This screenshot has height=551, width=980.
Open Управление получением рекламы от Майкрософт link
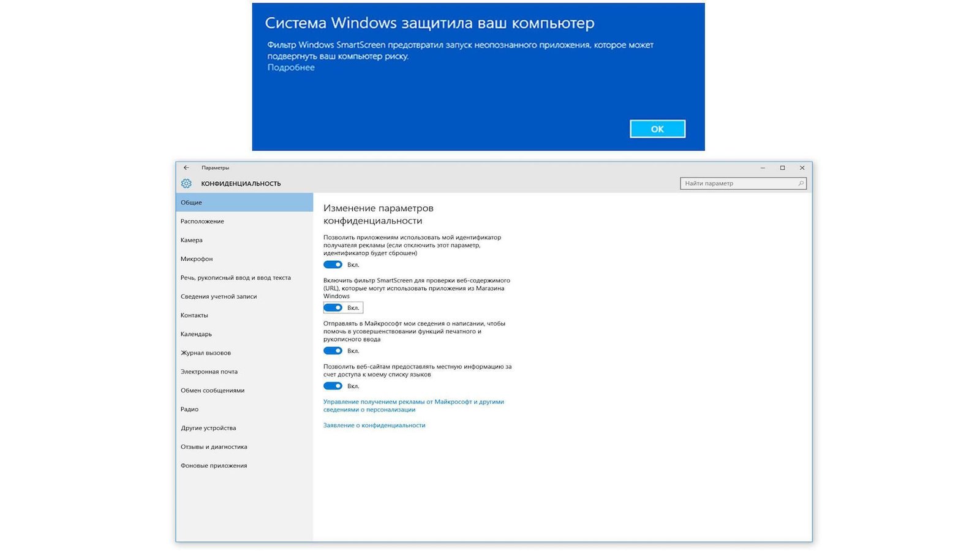point(413,406)
